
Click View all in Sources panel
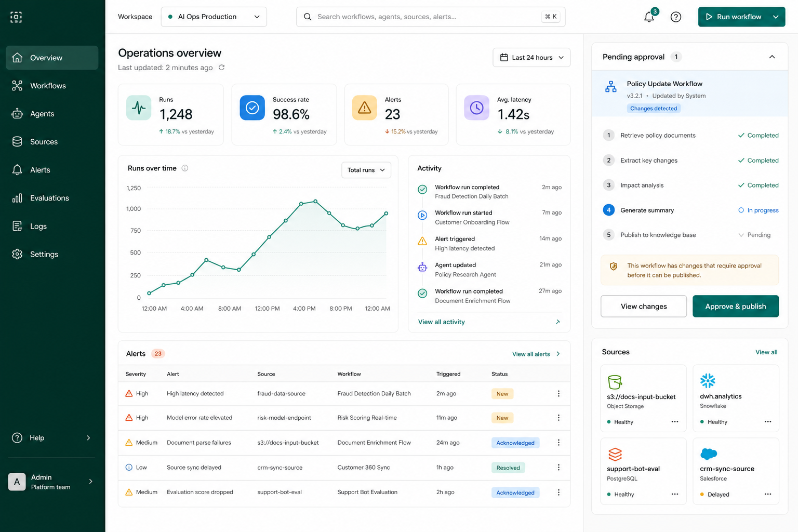click(766, 352)
